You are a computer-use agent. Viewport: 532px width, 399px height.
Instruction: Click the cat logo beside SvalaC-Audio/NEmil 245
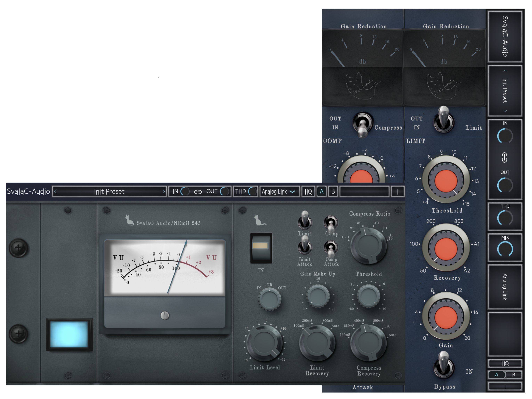tap(130, 220)
